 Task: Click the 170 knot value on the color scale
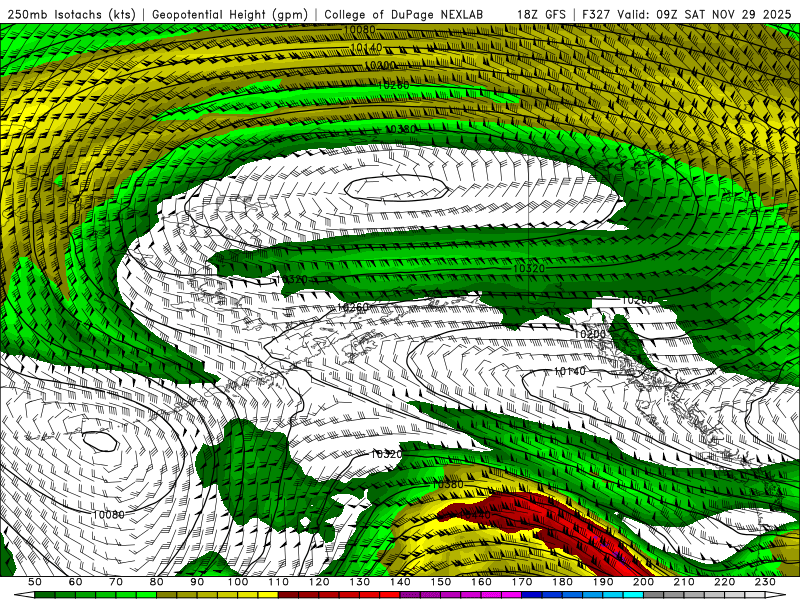pyautogui.click(x=521, y=582)
